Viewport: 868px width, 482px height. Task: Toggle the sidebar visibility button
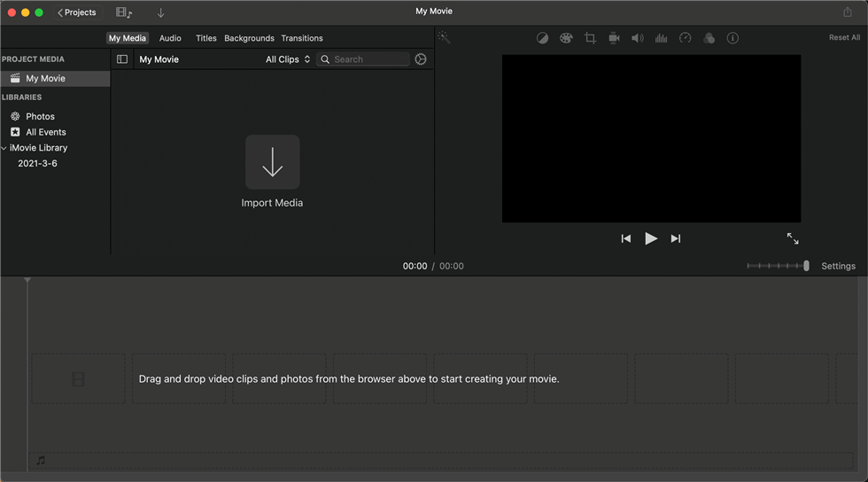coord(122,59)
